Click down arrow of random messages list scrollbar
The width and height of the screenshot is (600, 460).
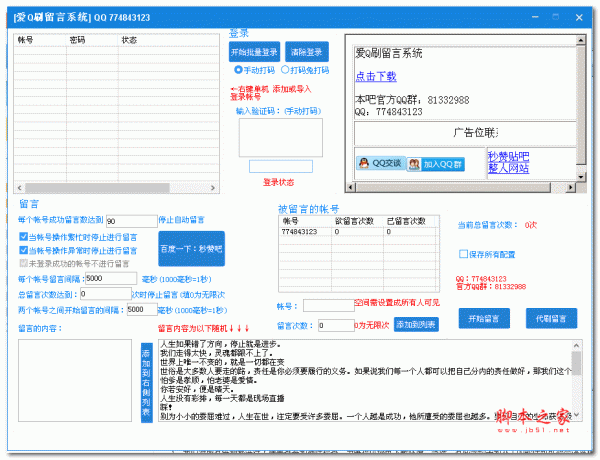click(577, 415)
